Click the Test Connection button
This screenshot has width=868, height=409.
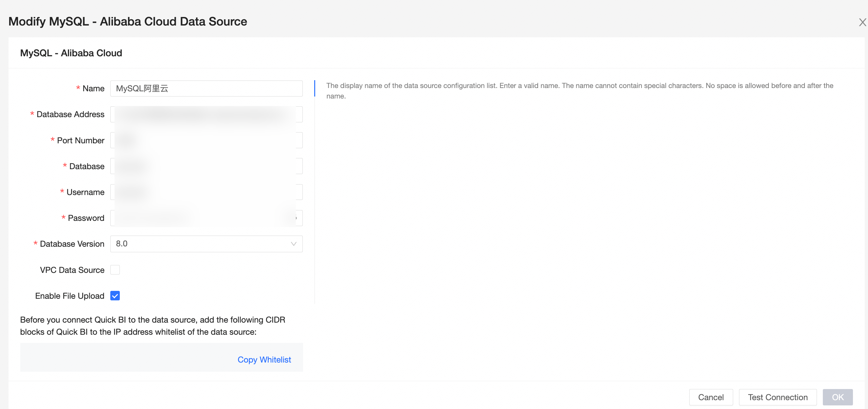point(778,397)
